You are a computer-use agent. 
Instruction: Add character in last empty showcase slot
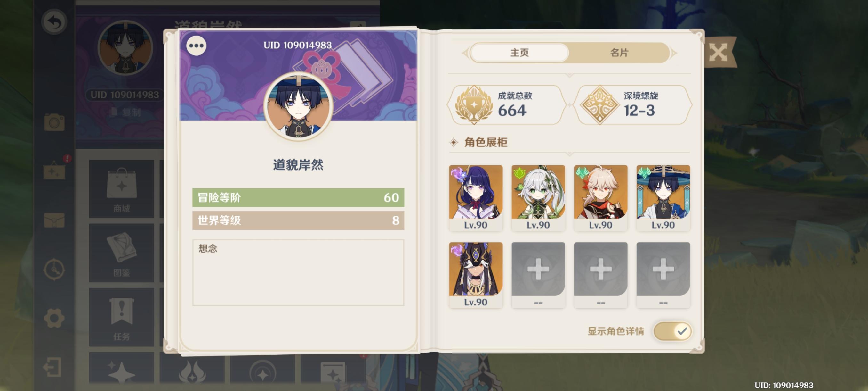[663, 275]
